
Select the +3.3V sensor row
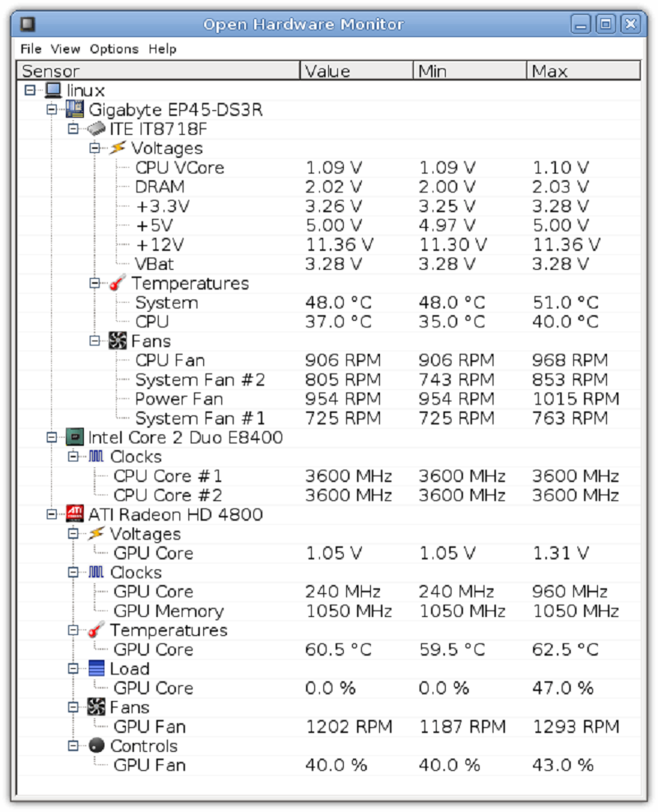[329, 206]
